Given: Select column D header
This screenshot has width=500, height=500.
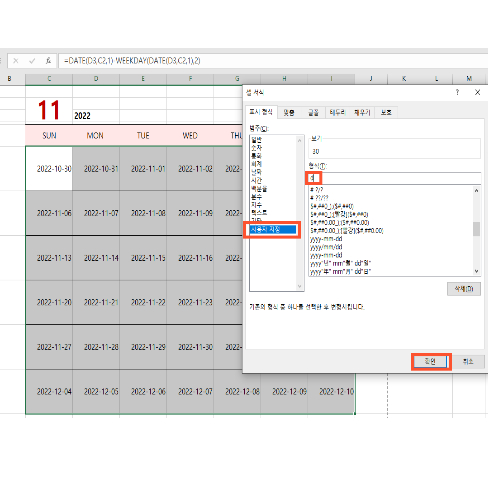Looking at the screenshot, I should 96,79.
